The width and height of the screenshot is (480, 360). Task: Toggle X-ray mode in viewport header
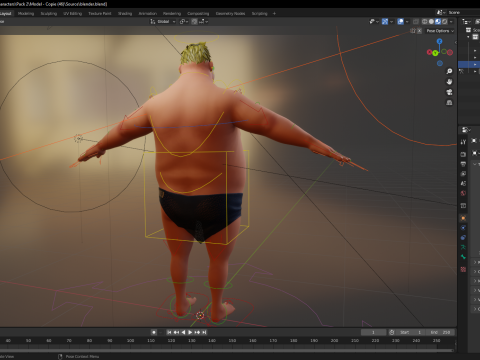[416, 21]
